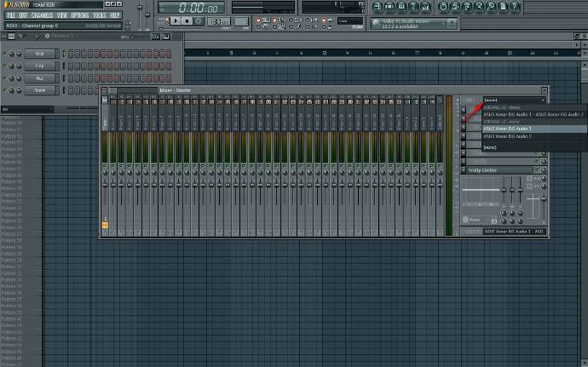Toggle Kick channel select indicator
The width and height of the screenshot is (588, 367).
[x=63, y=54]
